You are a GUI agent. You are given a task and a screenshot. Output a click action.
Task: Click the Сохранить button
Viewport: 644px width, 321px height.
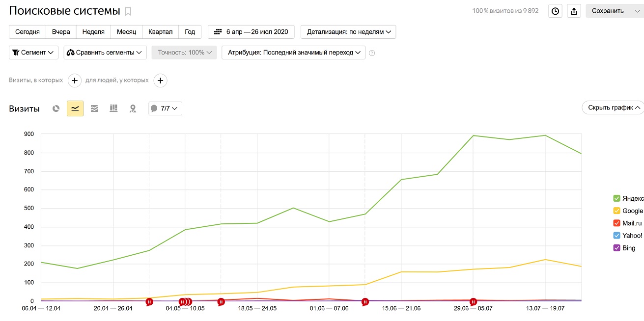pyautogui.click(x=608, y=11)
